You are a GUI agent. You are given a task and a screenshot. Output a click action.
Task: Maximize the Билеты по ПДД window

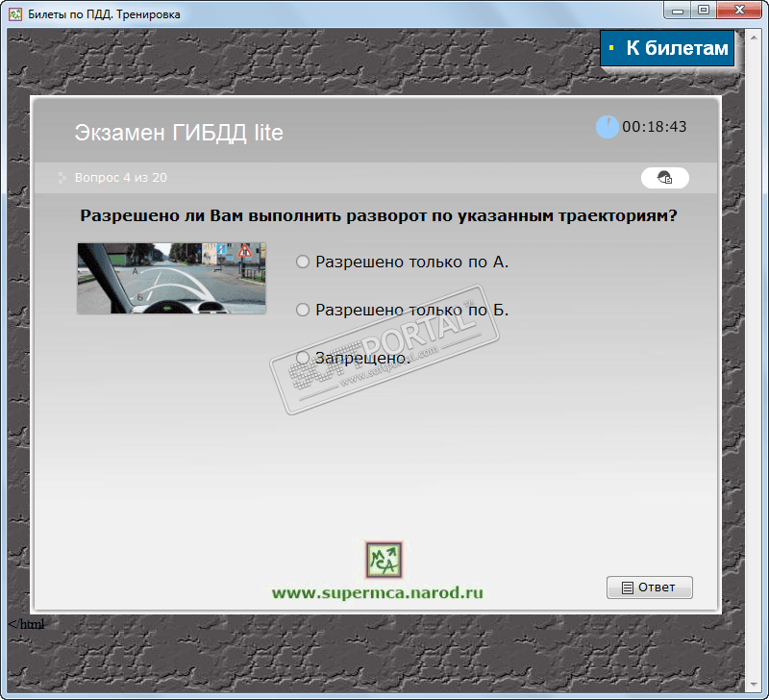(704, 11)
